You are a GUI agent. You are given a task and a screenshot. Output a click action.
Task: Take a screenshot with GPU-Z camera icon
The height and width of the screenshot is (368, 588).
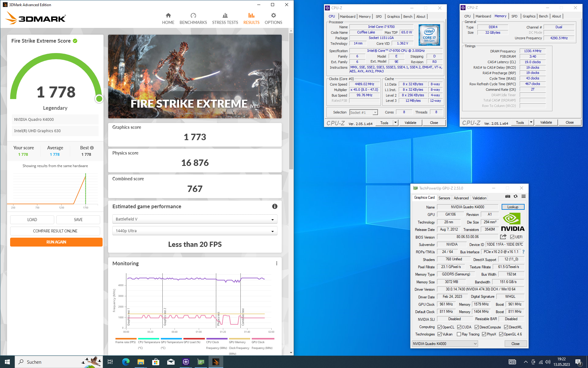tap(507, 196)
